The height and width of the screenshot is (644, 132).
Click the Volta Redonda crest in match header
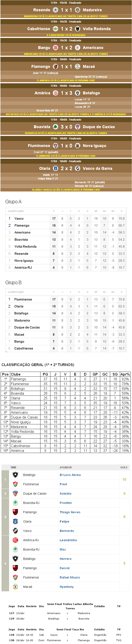point(78,29)
